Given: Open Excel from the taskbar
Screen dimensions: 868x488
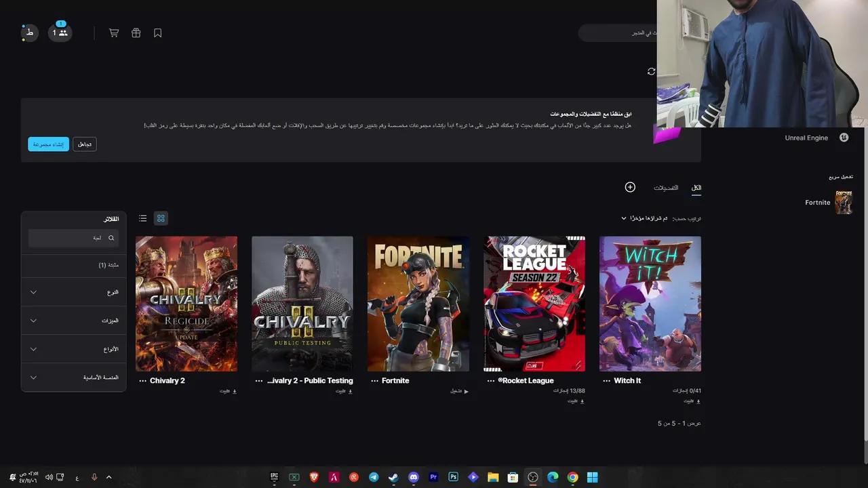Looking at the screenshot, I should point(294,477).
